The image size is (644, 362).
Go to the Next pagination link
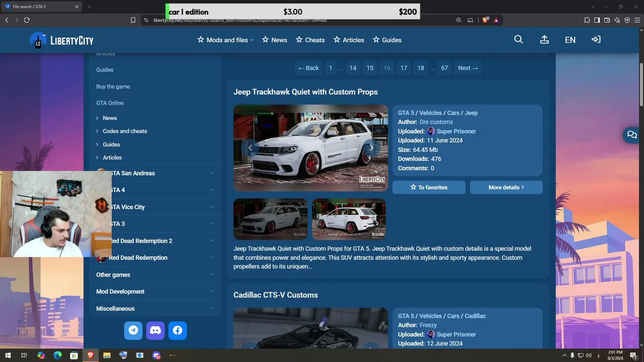pos(468,68)
